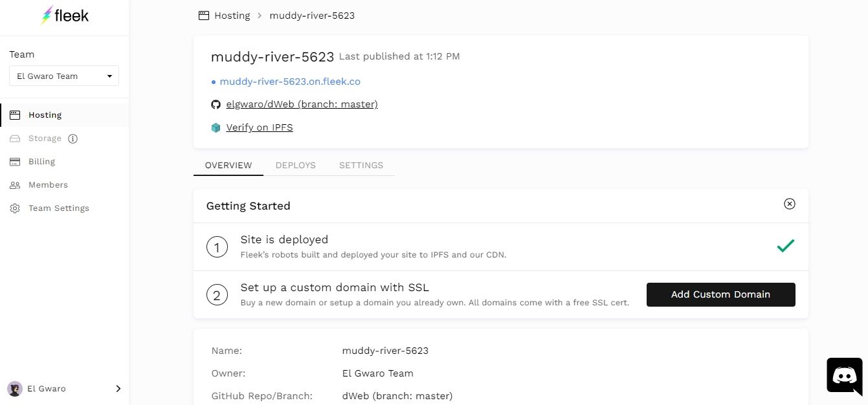
Task: Dismiss the Getting Started panel
Action: click(x=789, y=204)
